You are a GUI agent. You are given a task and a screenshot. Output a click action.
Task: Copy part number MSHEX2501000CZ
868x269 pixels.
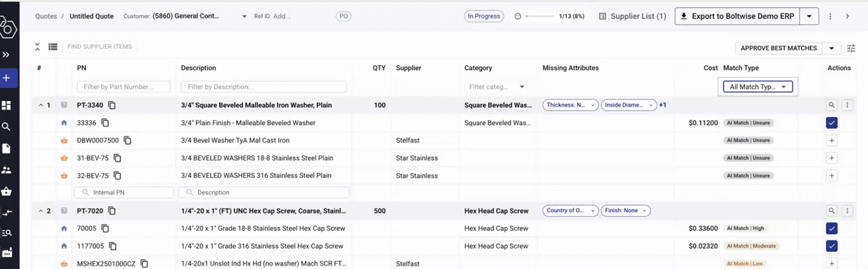pyautogui.click(x=144, y=264)
